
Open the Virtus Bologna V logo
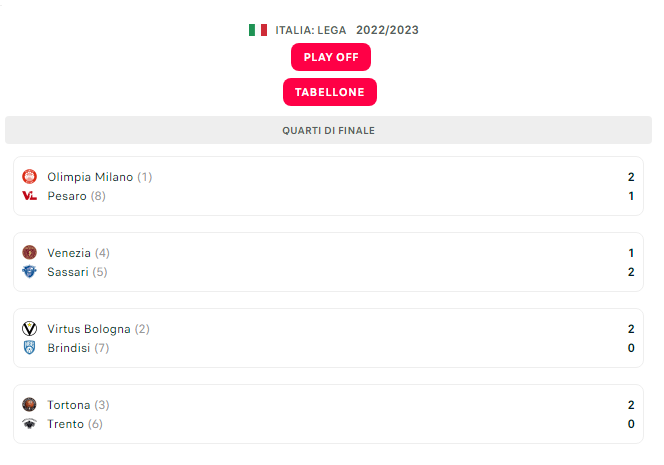[29, 329]
